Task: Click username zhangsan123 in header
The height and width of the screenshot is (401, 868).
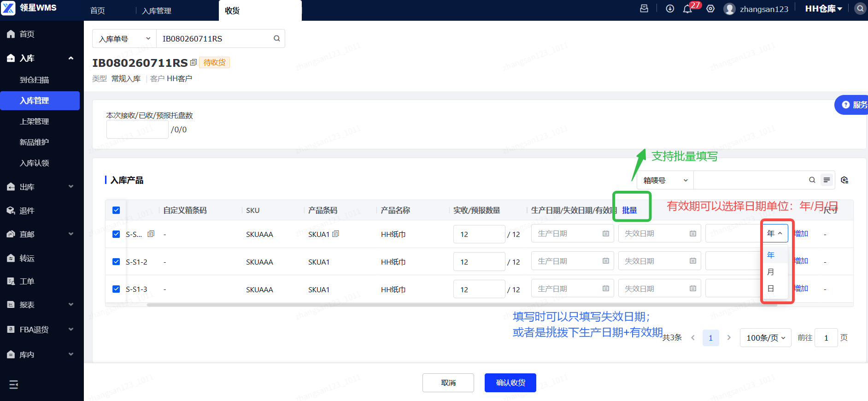Action: click(x=764, y=9)
